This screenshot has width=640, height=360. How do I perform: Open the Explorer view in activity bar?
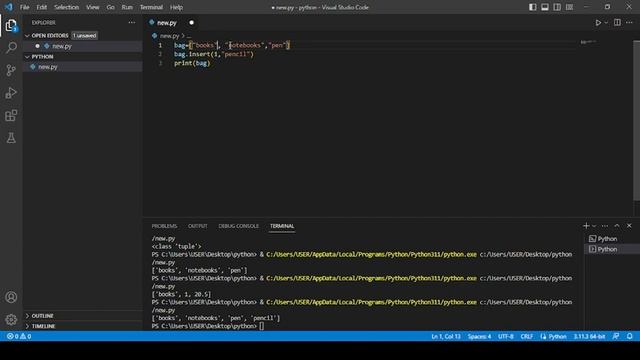11,25
